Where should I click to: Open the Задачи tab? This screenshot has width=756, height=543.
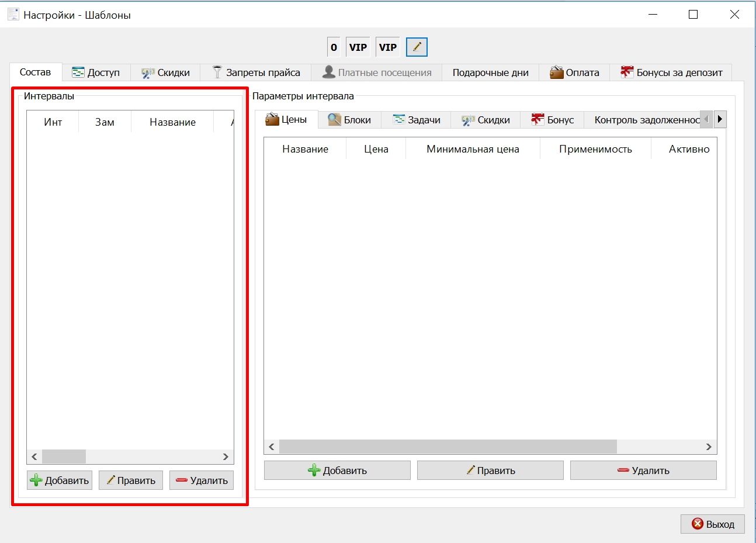(x=417, y=120)
